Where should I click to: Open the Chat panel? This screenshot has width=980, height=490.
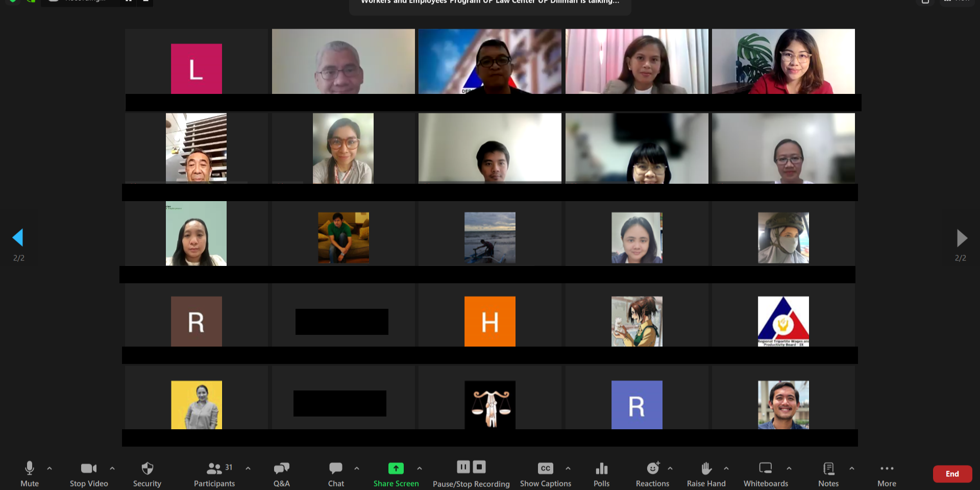point(336,474)
